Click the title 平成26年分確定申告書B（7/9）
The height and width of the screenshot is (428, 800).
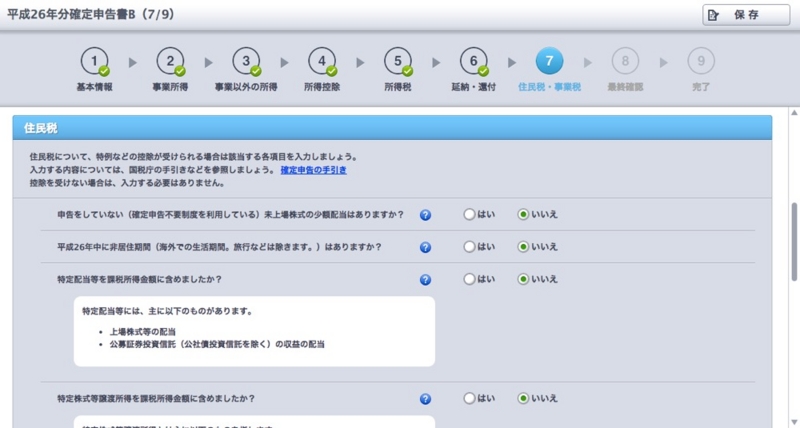point(91,15)
